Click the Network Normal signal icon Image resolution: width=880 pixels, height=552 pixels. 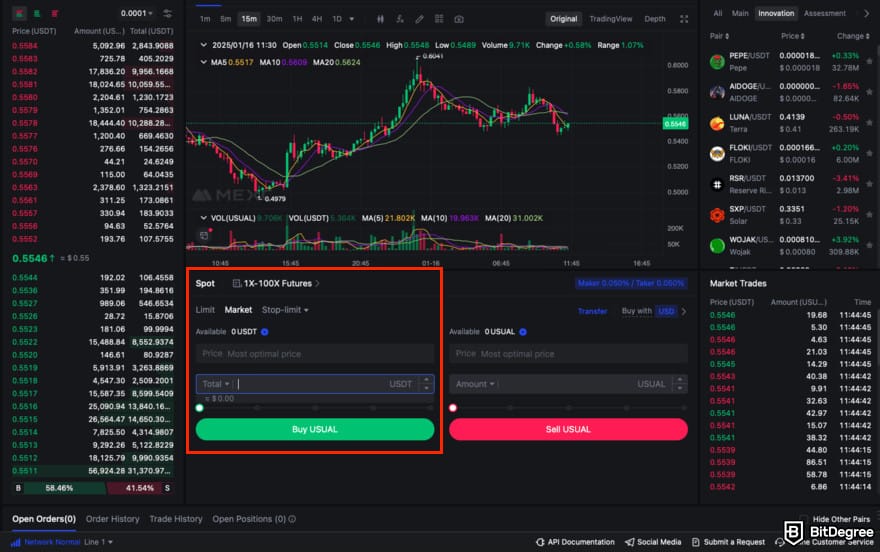pyautogui.click(x=16, y=542)
